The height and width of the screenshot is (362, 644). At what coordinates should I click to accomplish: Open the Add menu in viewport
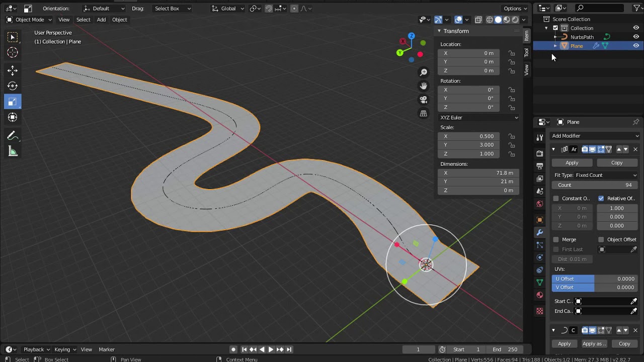pyautogui.click(x=101, y=20)
